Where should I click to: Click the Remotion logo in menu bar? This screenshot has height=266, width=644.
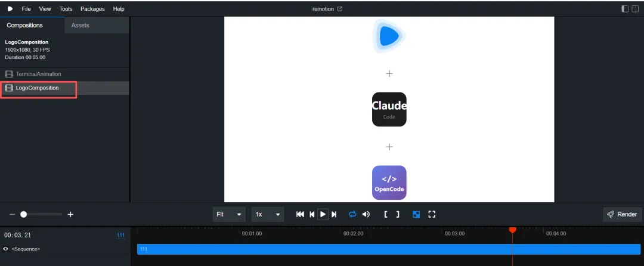tap(10, 8)
